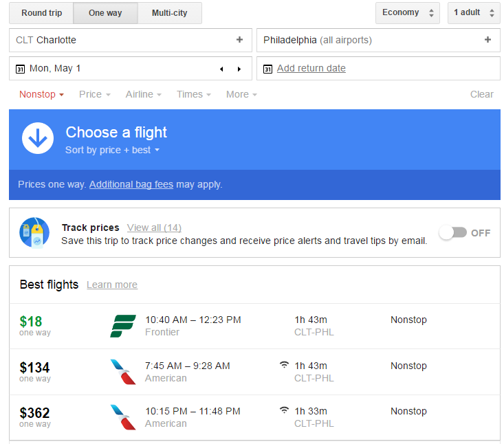Open the Additional bag fees link

(131, 184)
